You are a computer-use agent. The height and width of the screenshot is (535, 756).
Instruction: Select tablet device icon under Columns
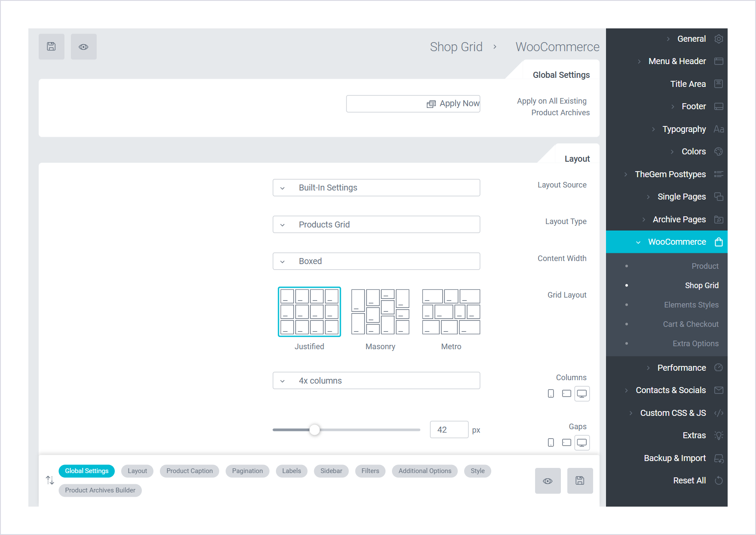[566, 394]
